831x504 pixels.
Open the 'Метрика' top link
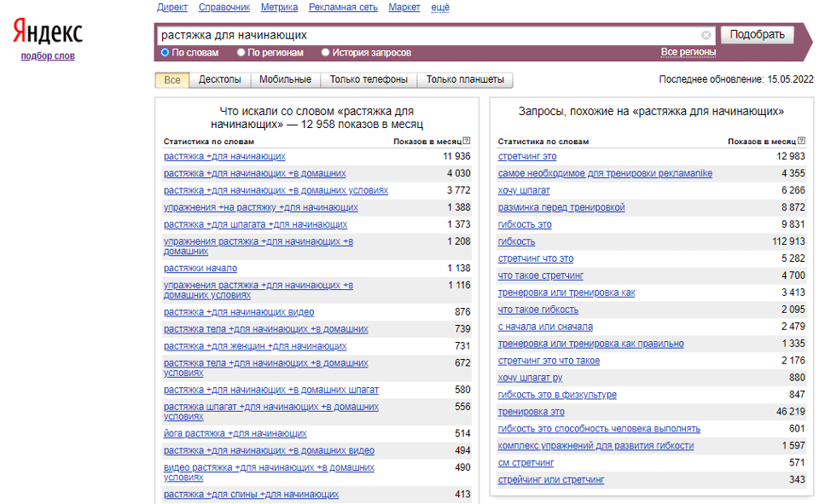pos(279,8)
